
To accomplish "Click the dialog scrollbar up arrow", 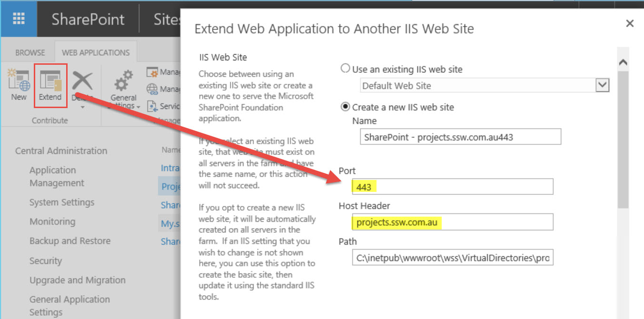I will point(623,63).
